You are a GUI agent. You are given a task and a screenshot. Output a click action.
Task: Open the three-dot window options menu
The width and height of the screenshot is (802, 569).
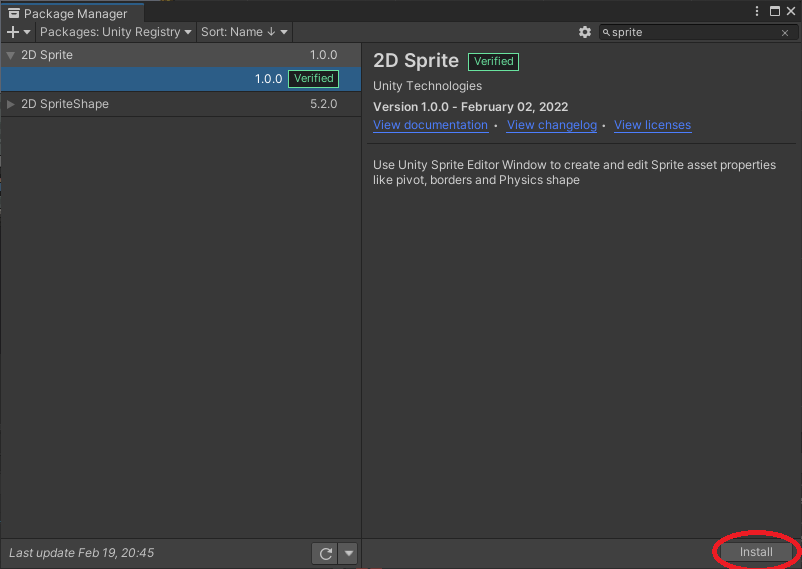(757, 11)
